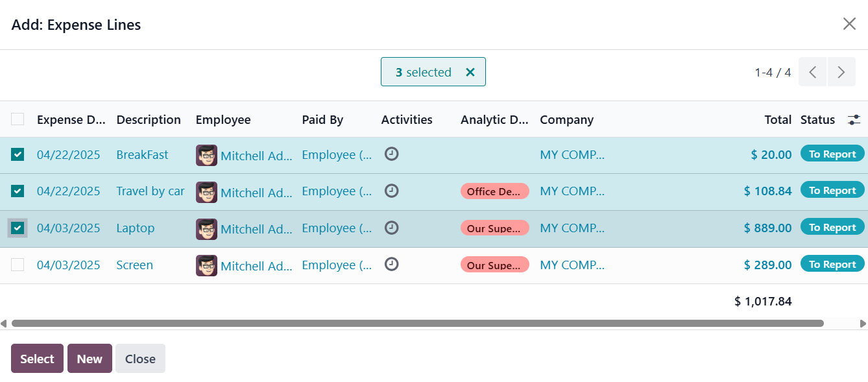Click the Select button

click(37, 359)
